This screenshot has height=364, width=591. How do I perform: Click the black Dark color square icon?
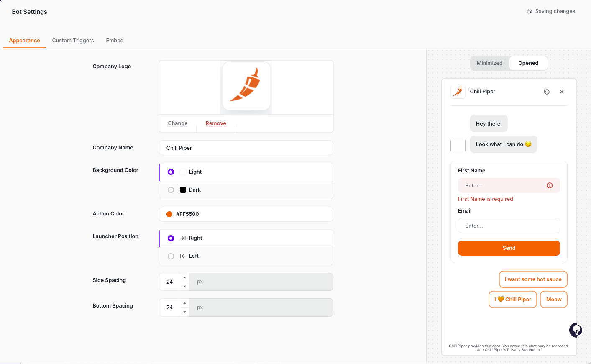(x=183, y=190)
